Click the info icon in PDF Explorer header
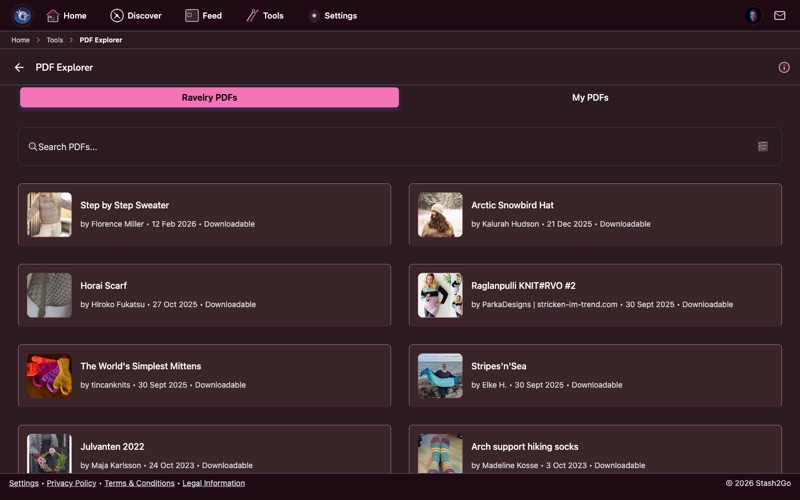Screen dimensions: 800x500 tap(784, 68)
